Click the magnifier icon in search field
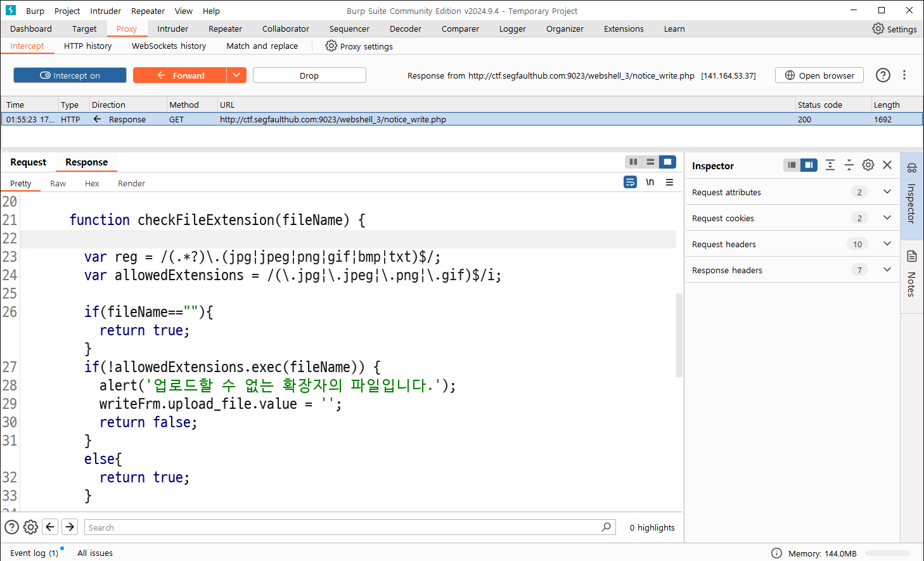 (606, 527)
